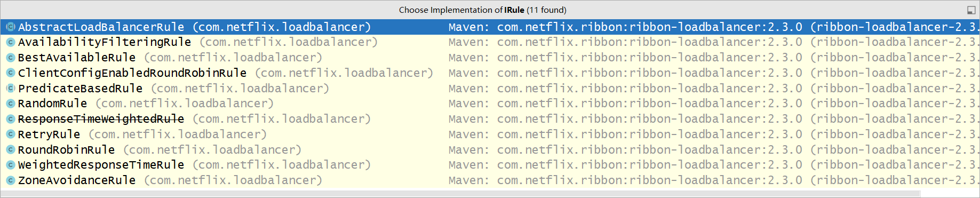The image size is (980, 198).
Task: Select the AvailabilityFilteringRule class name
Action: [105, 42]
